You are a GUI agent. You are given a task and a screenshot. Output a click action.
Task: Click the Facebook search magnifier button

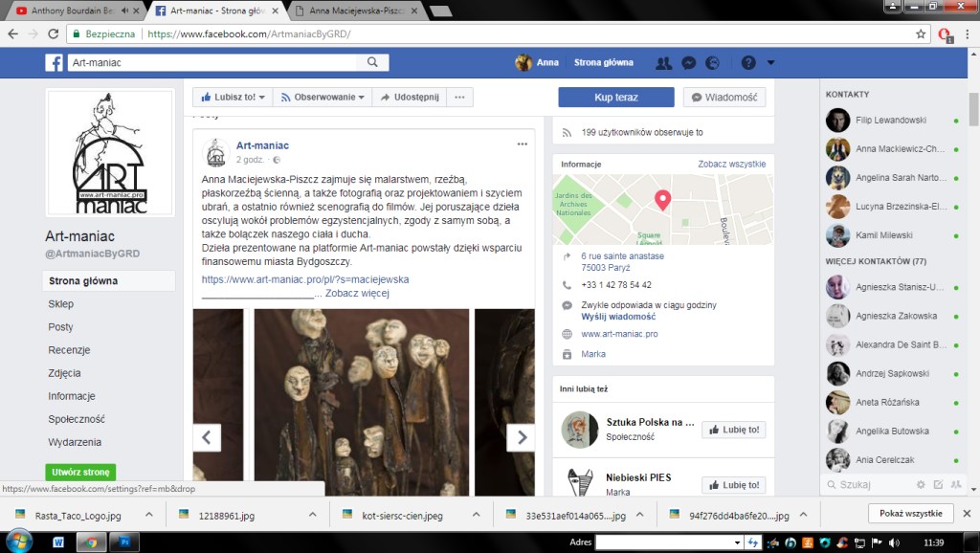pos(372,62)
